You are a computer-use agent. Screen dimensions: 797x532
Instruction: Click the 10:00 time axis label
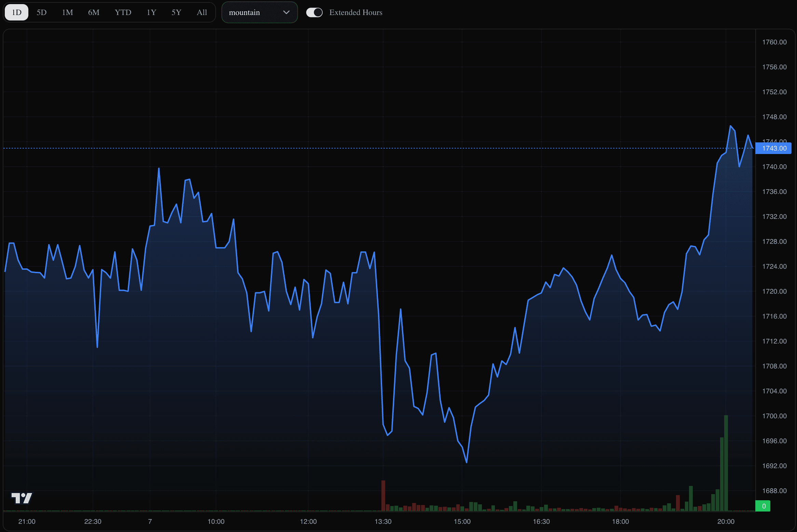pos(216,521)
